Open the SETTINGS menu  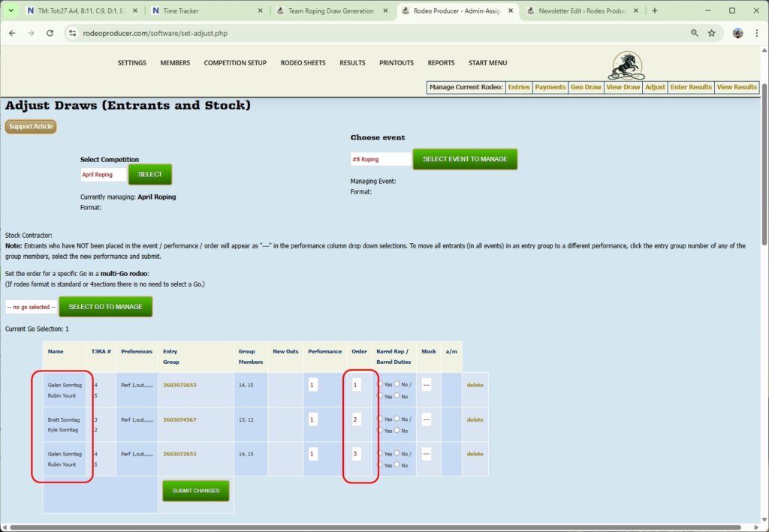[x=132, y=63]
